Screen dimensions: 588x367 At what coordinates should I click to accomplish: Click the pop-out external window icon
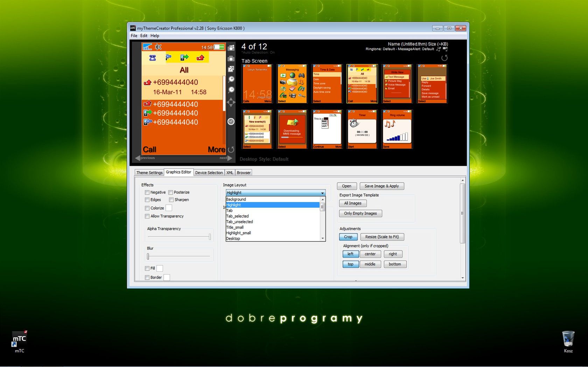click(231, 69)
